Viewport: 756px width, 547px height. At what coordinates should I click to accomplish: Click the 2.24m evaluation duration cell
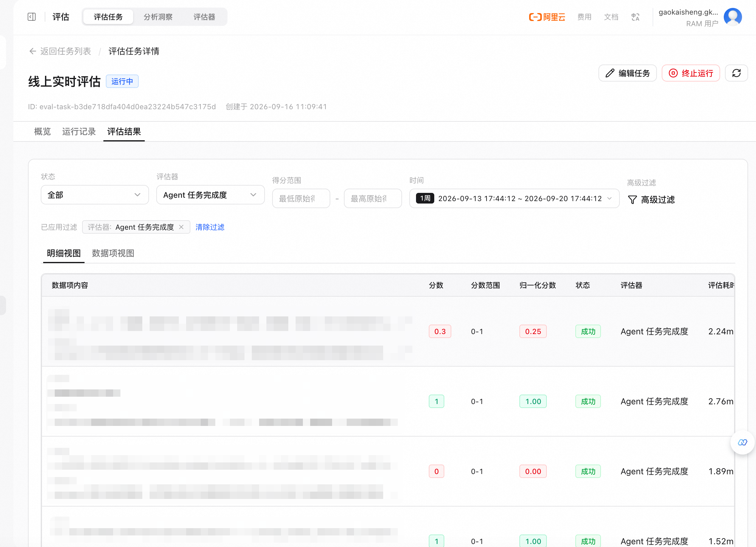721,331
